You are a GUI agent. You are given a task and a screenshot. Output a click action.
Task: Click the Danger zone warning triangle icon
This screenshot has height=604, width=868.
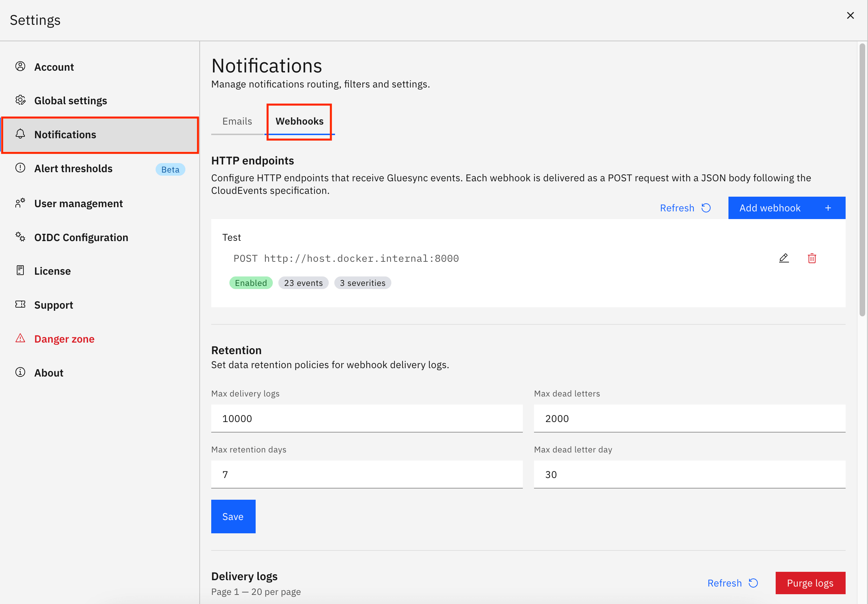pyautogui.click(x=20, y=338)
